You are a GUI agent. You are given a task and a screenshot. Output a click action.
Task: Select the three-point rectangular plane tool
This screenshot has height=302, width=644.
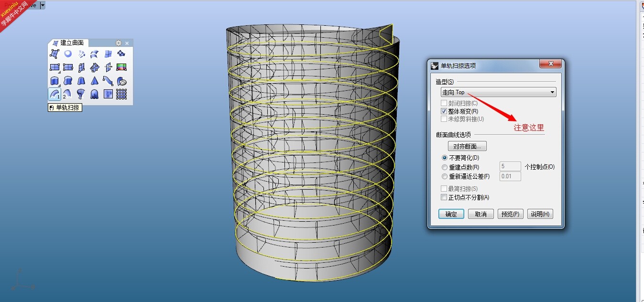(68, 67)
